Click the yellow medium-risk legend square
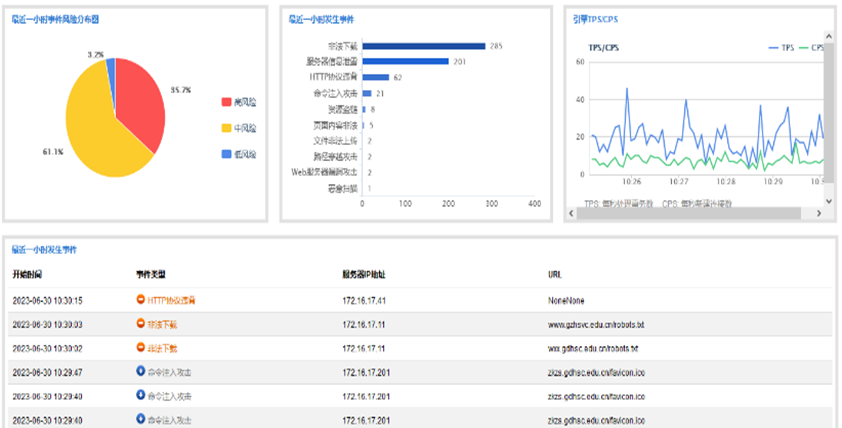 pos(227,128)
